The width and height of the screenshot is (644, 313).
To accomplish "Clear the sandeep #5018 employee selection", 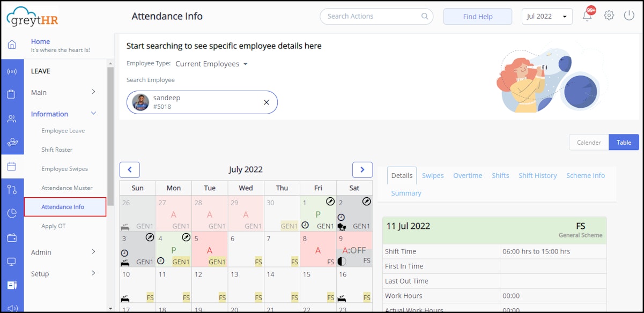I will tap(266, 102).
